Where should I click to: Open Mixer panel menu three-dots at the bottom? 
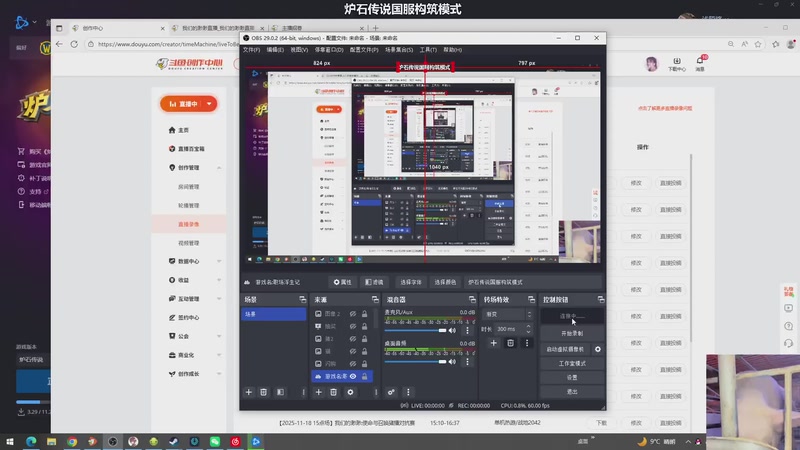click(x=408, y=392)
